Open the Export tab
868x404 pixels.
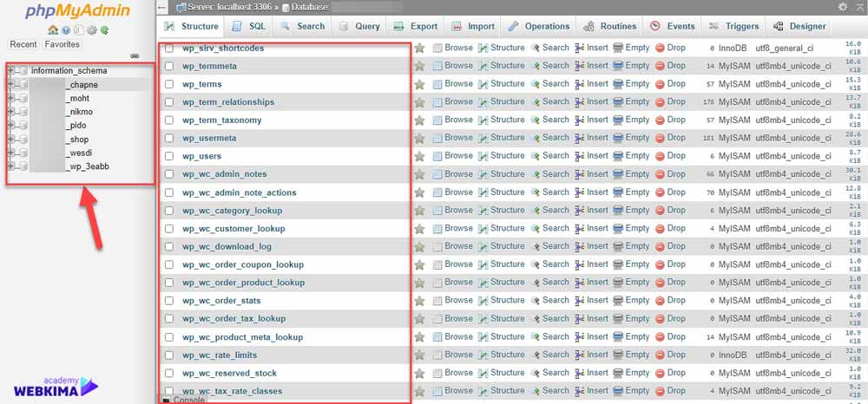415,27
